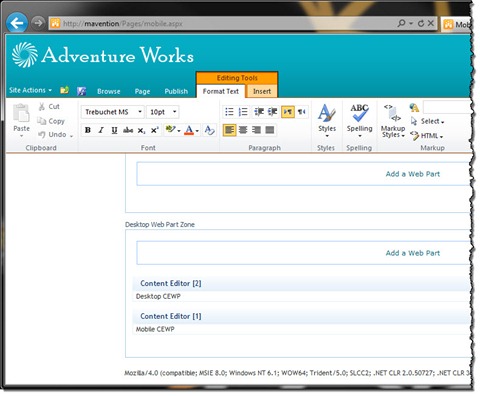Apply Subscript formatting
The height and width of the screenshot is (396, 480).
[141, 130]
